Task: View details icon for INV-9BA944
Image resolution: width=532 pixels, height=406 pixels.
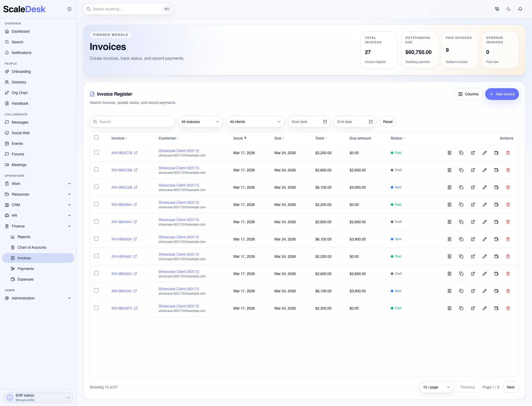Action: point(450,222)
